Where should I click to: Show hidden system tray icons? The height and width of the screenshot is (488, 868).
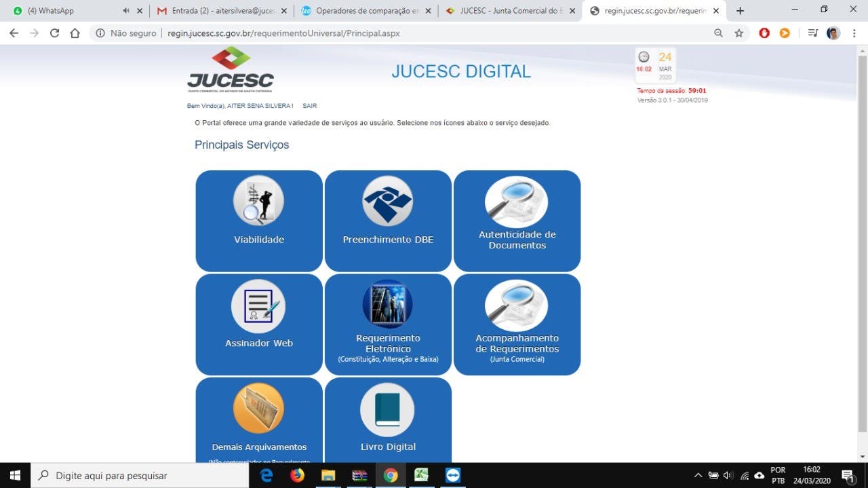point(698,475)
